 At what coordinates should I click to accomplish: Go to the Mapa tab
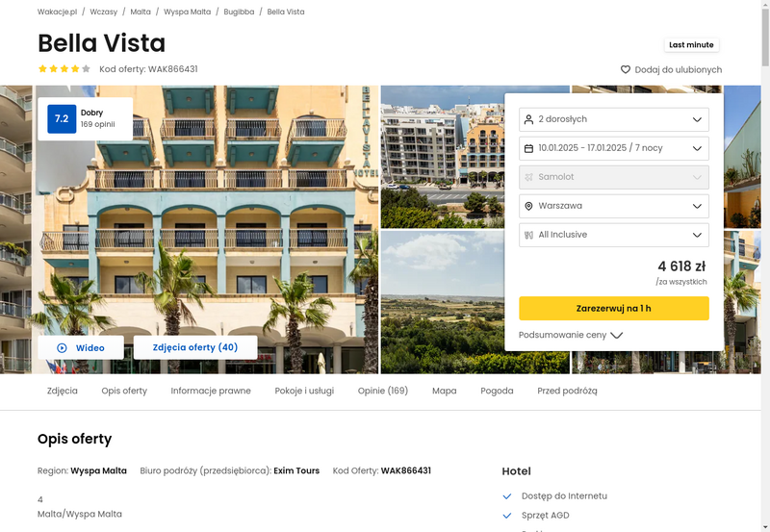pos(445,391)
